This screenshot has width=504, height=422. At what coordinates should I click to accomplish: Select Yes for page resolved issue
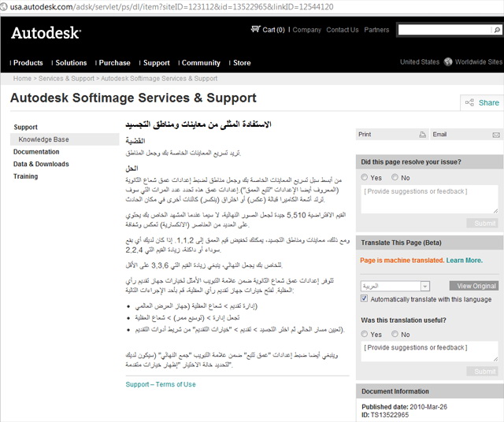coord(364,177)
